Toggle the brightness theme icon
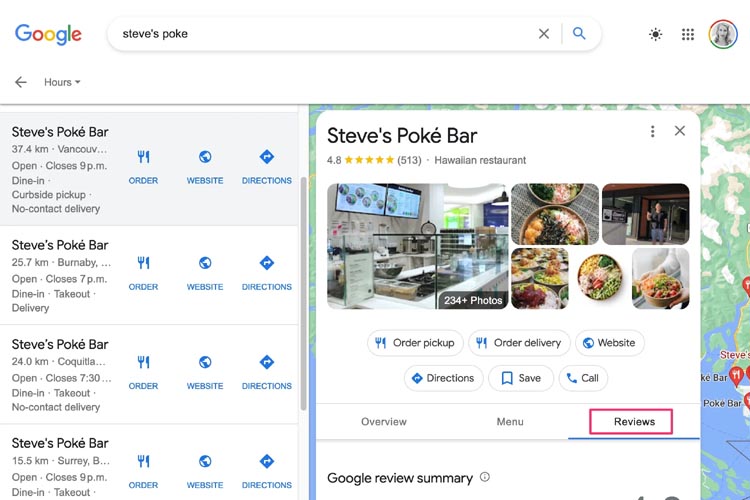Image resolution: width=750 pixels, height=500 pixels. pyautogui.click(x=655, y=34)
